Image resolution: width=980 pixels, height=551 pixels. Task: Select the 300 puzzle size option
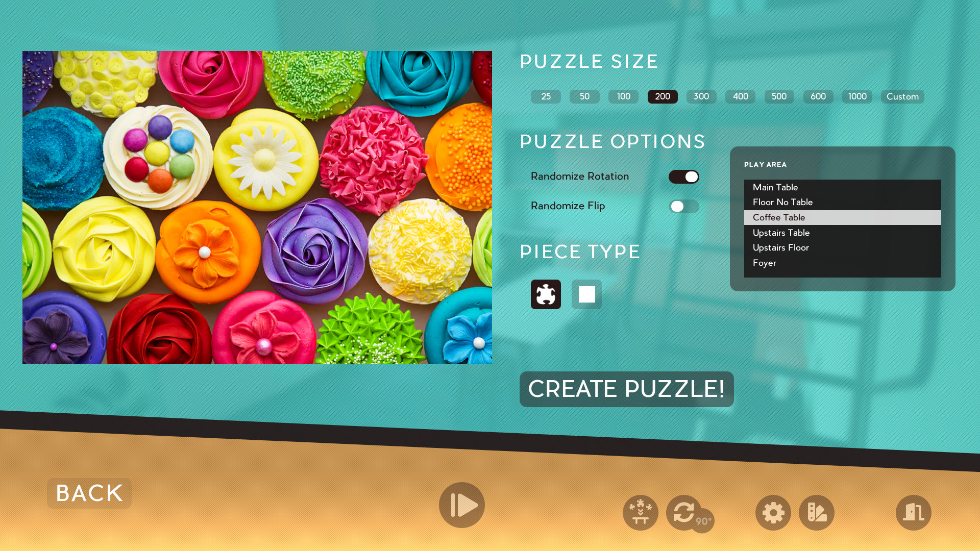coord(701,96)
